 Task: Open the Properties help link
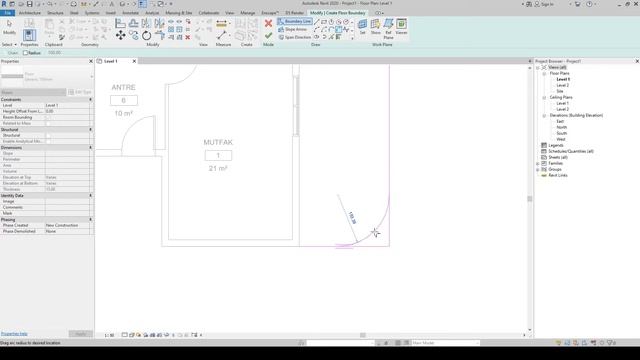(14, 334)
